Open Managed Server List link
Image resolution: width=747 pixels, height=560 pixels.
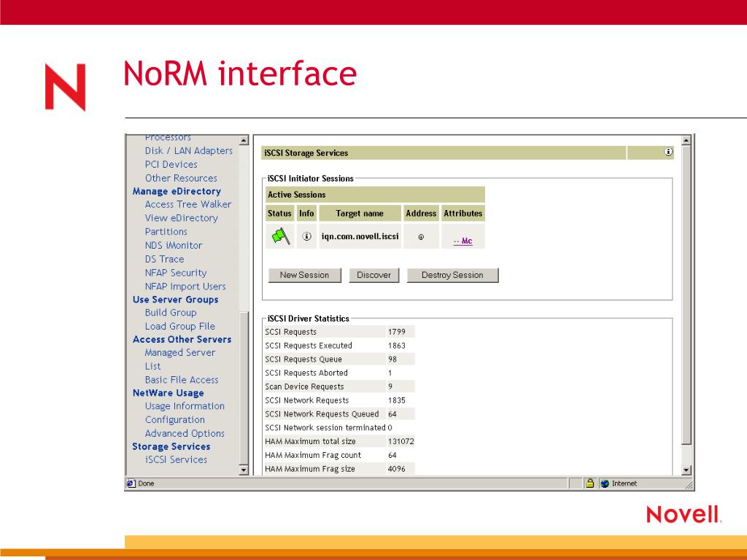click(x=180, y=359)
